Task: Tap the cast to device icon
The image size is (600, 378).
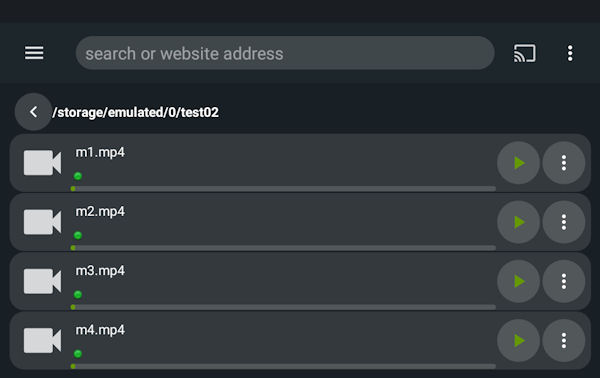Action: [x=524, y=53]
